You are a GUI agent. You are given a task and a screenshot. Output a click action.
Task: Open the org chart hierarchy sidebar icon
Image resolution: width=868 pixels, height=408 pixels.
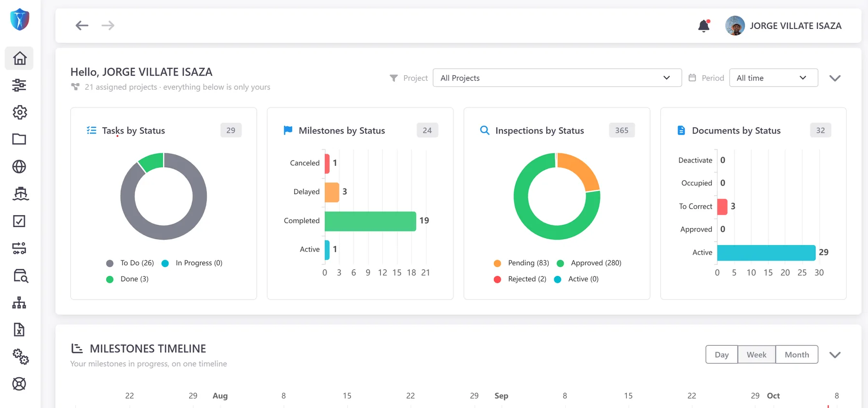[19, 302]
